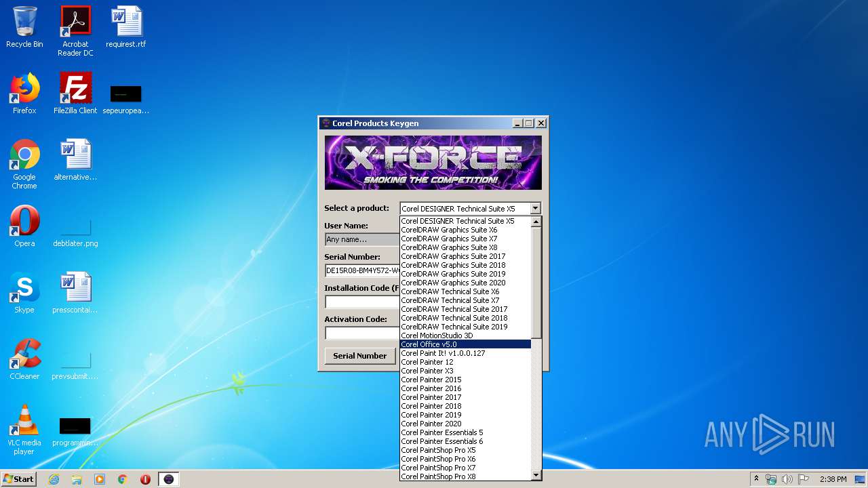Click the volume tray icon

787,479
